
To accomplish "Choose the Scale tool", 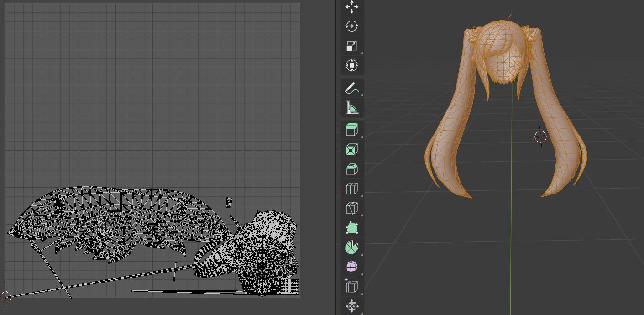I will tap(351, 46).
